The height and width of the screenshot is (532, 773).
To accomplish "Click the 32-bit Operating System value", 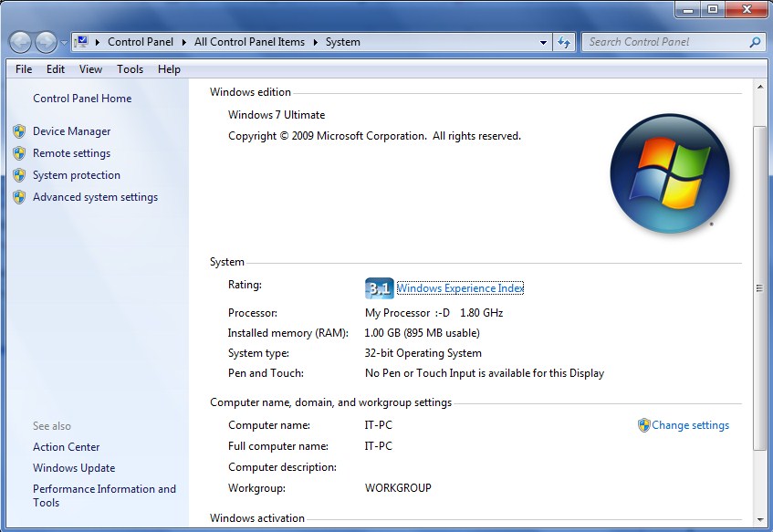I will point(423,353).
